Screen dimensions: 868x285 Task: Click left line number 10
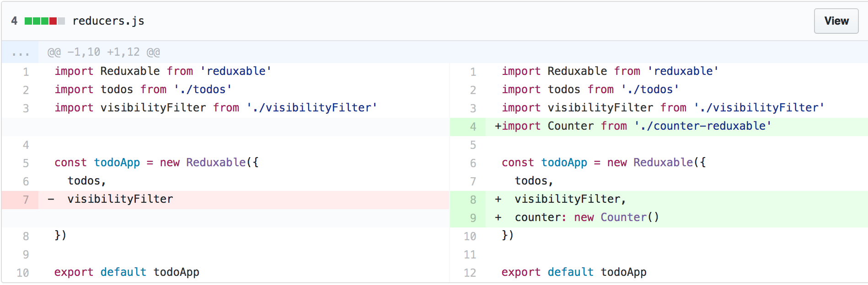click(23, 273)
